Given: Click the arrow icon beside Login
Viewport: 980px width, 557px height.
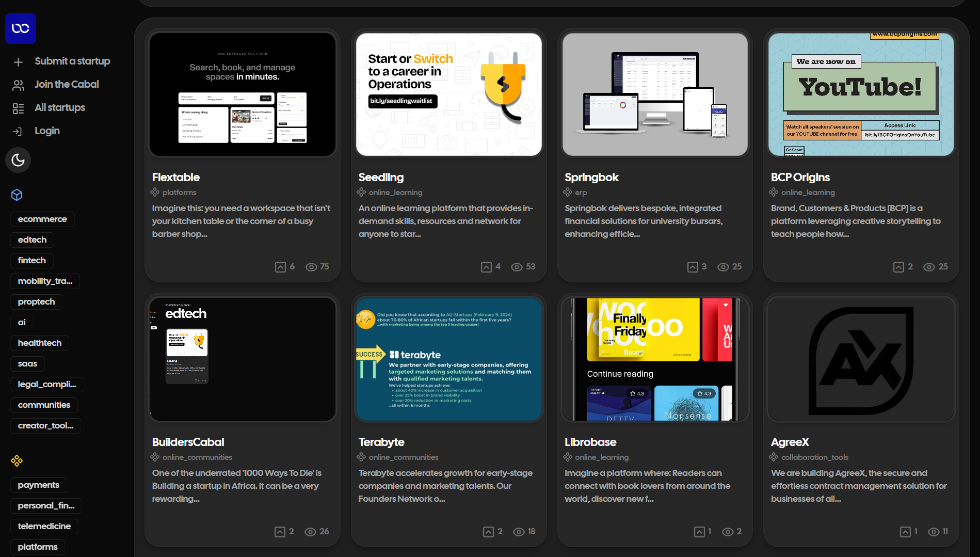Looking at the screenshot, I should [x=18, y=132].
